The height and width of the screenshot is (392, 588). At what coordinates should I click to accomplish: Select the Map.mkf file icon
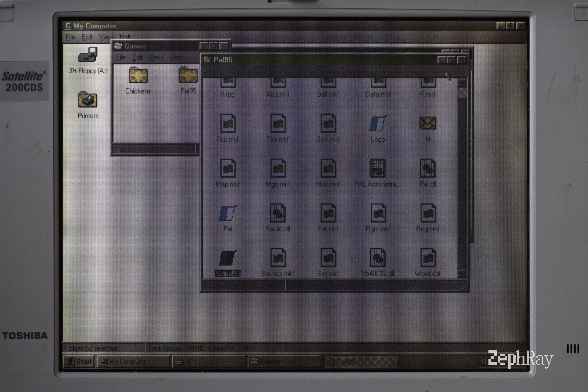pyautogui.click(x=228, y=168)
